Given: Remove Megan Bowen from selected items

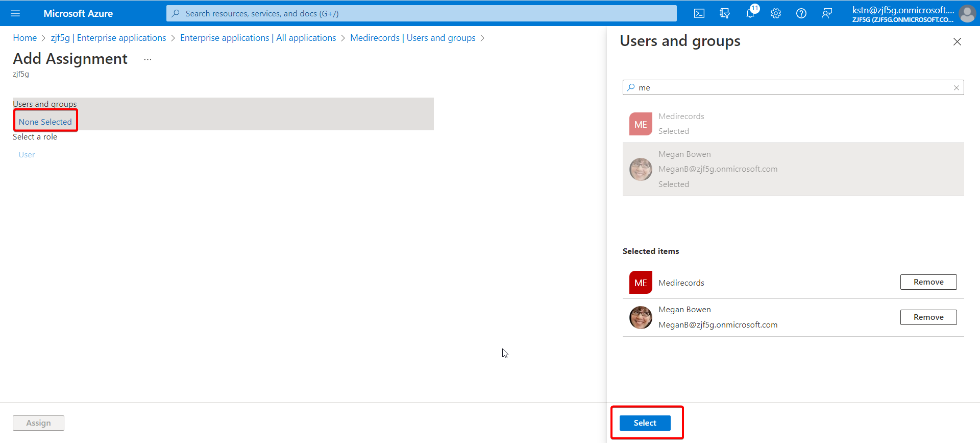Looking at the screenshot, I should coord(928,317).
